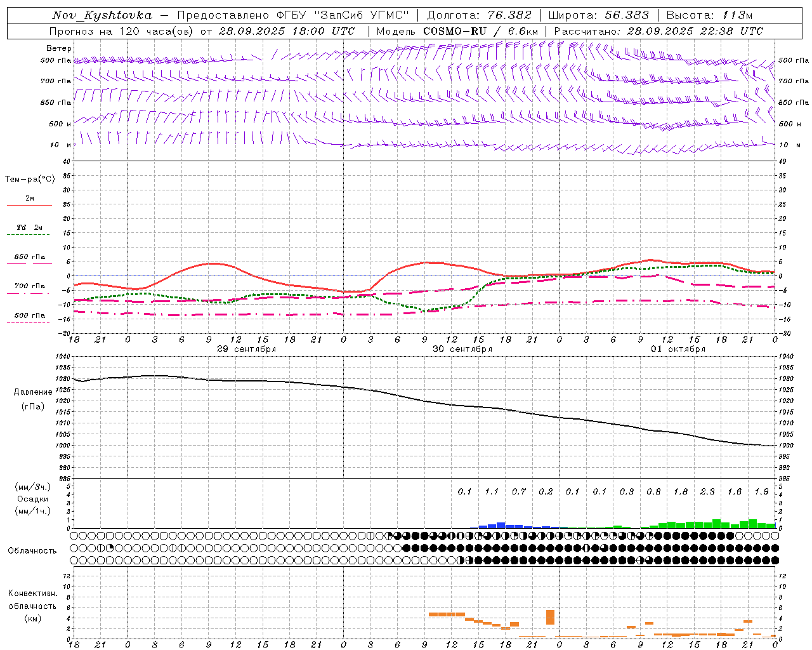Click the Давление pressure axis label

[33, 392]
